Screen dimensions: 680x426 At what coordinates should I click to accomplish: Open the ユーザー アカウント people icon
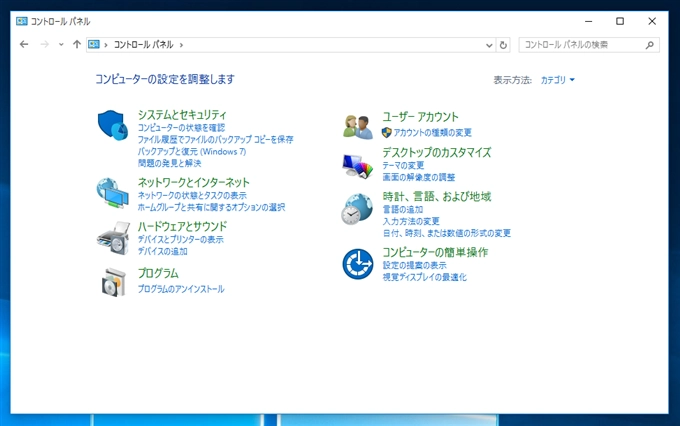(358, 127)
